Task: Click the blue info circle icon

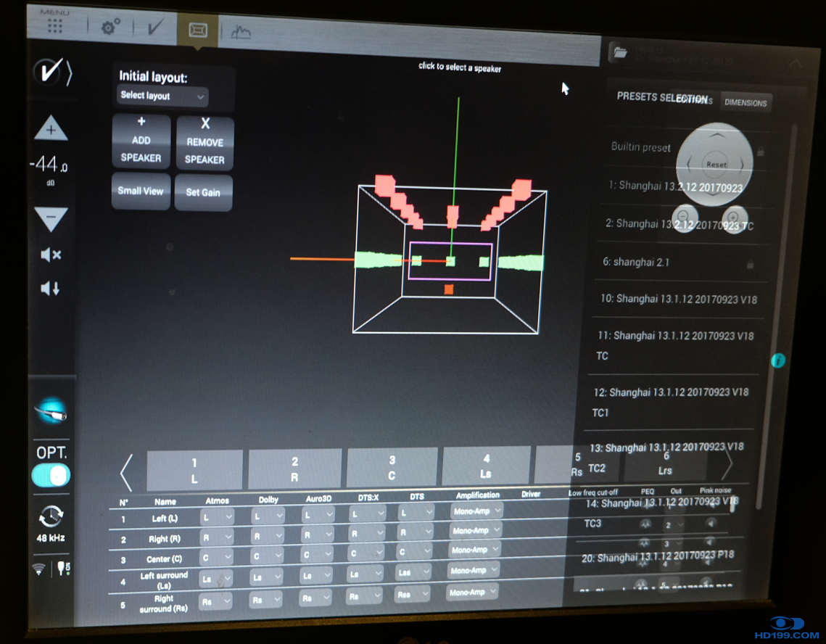Action: 778,360
